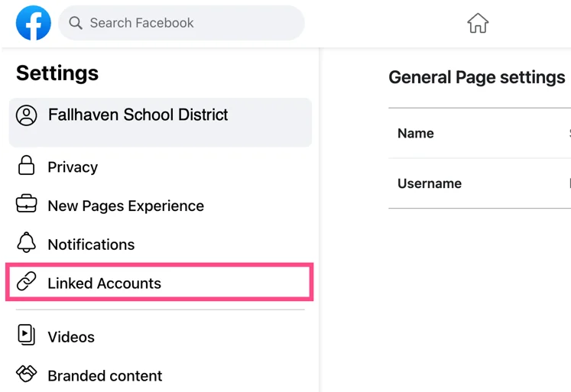Viewport: 571px width, 392px height.
Task: Open the Privacy settings label
Action: pyautogui.click(x=73, y=167)
